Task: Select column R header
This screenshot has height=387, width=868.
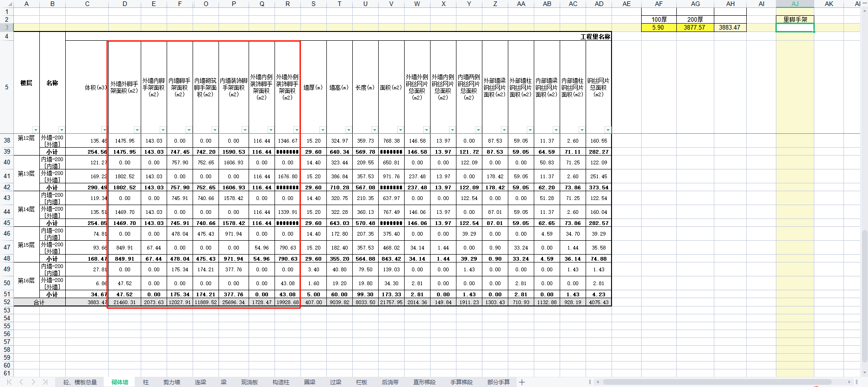Action: tap(287, 4)
